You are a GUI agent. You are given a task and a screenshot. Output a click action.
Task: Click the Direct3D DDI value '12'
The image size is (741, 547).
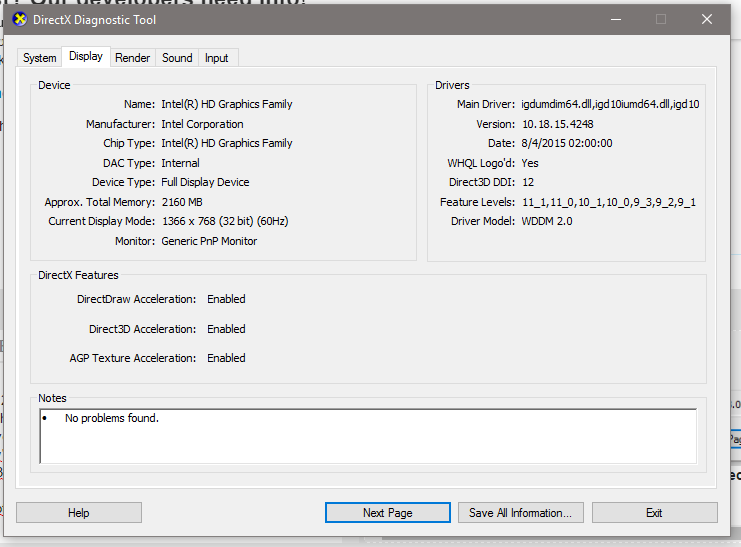point(528,182)
